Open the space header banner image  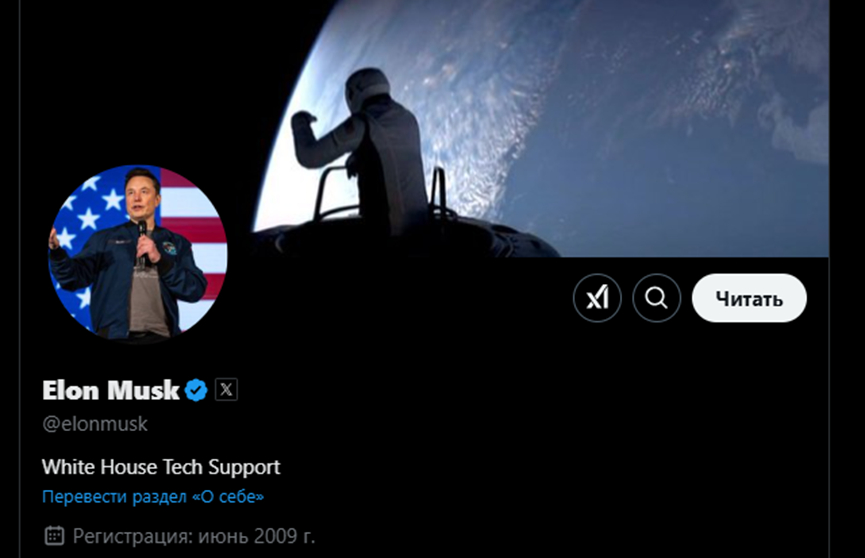coord(541,128)
